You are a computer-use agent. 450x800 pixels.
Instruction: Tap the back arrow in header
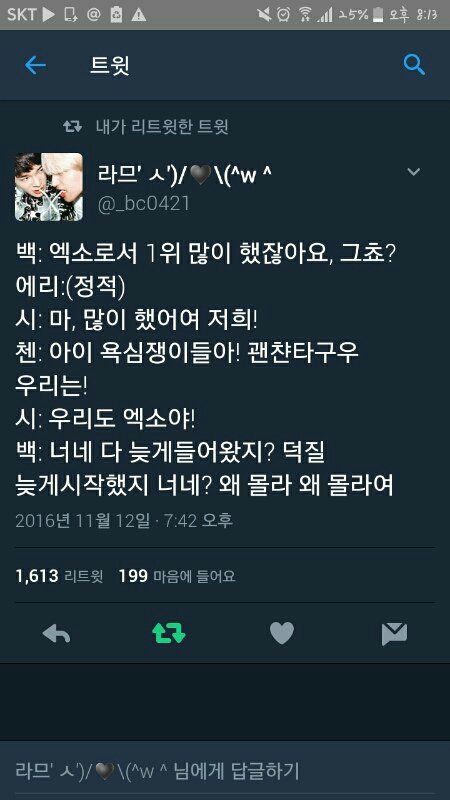(35, 65)
